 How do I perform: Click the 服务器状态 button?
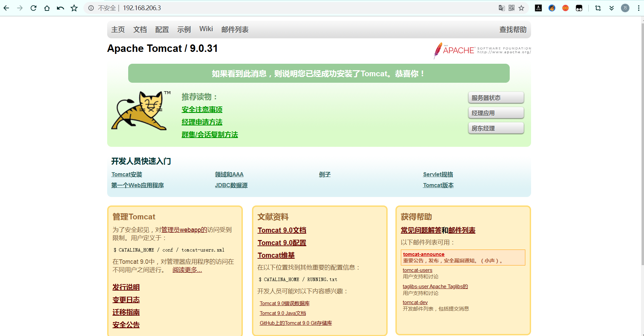point(496,98)
